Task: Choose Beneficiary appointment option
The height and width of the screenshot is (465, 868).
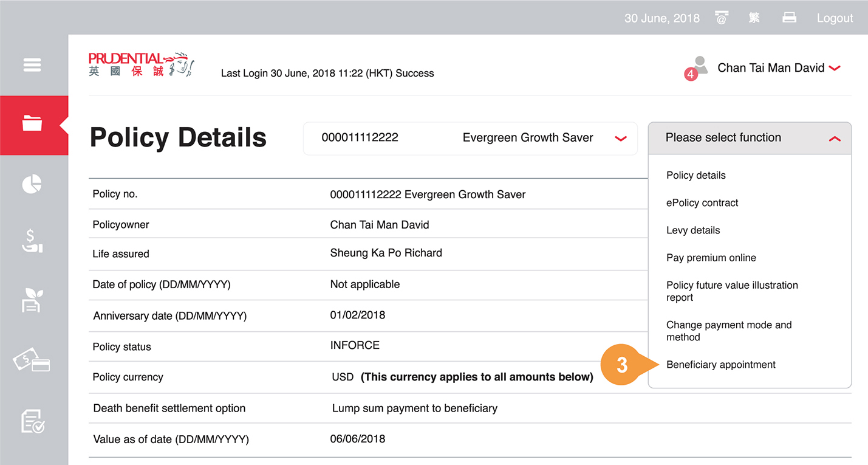Action: pyautogui.click(x=721, y=365)
